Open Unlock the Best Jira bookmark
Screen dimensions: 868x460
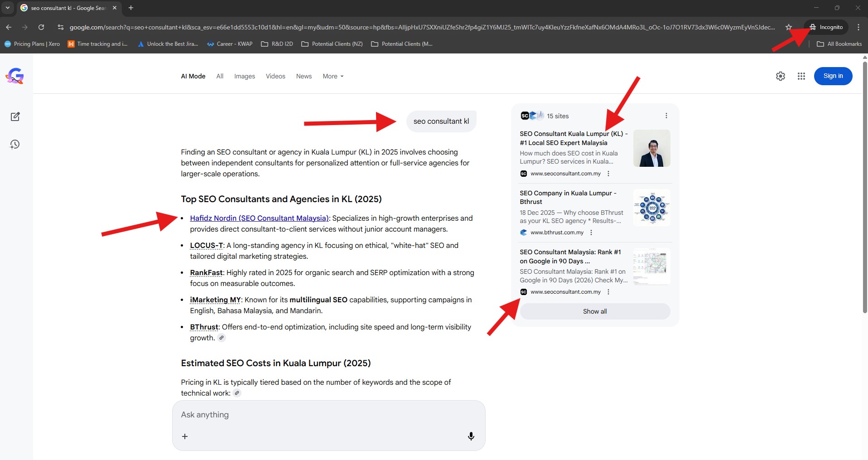click(x=168, y=44)
